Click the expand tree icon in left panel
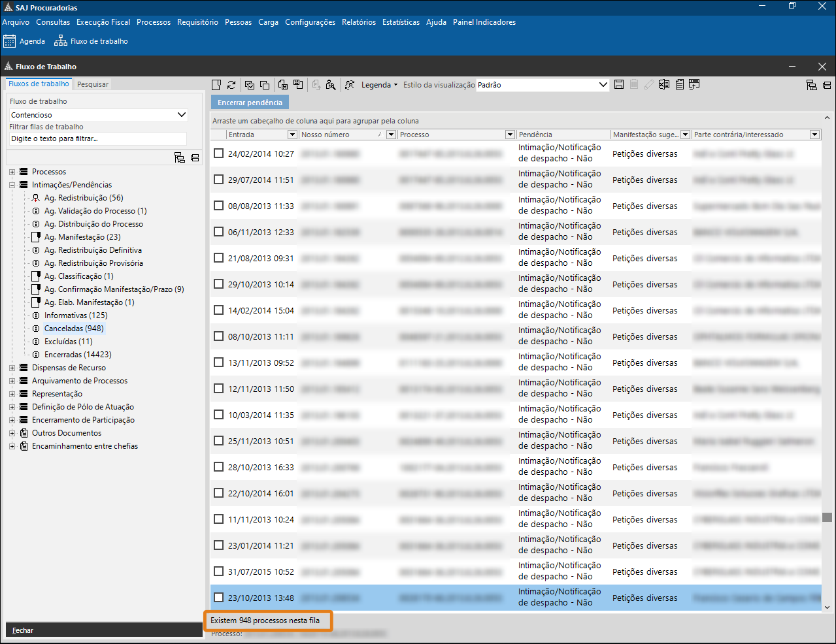836x644 pixels. pyautogui.click(x=180, y=157)
